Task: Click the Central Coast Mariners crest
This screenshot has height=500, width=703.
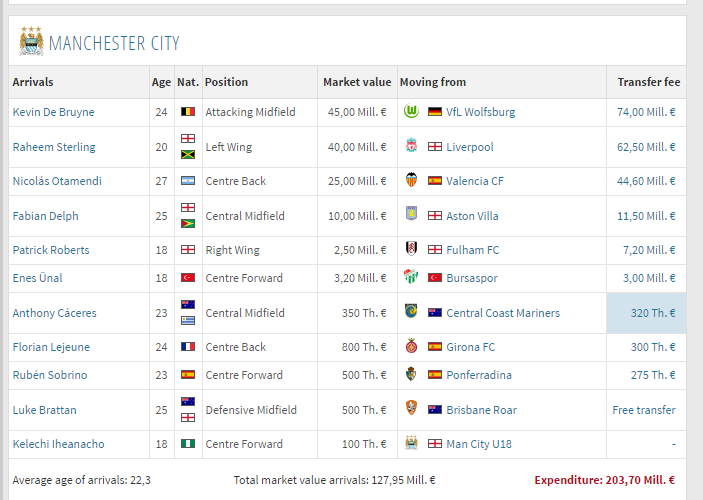Action: (x=411, y=311)
